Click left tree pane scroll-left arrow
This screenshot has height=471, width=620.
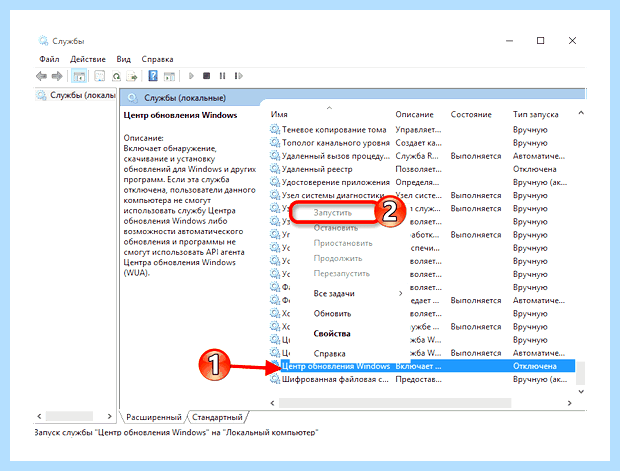39,416
